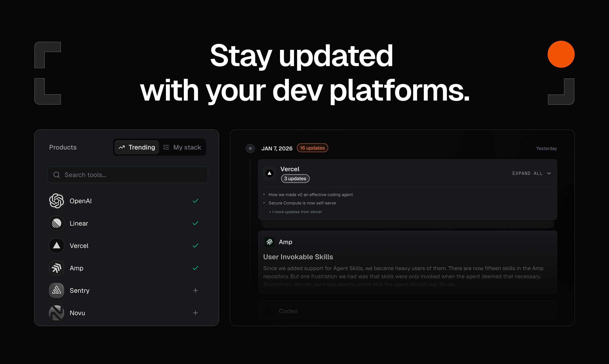Switch to the My stack tab
The image size is (609, 364).
point(182,147)
